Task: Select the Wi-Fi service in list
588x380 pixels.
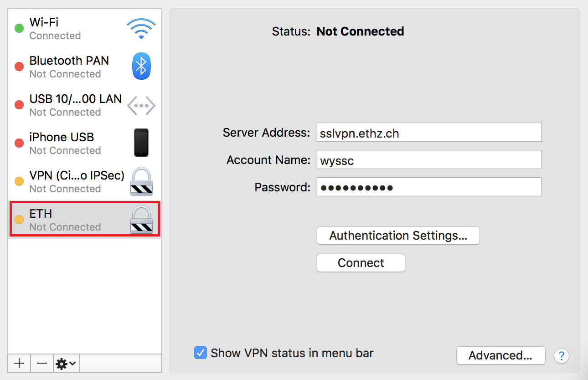Action: tap(85, 28)
